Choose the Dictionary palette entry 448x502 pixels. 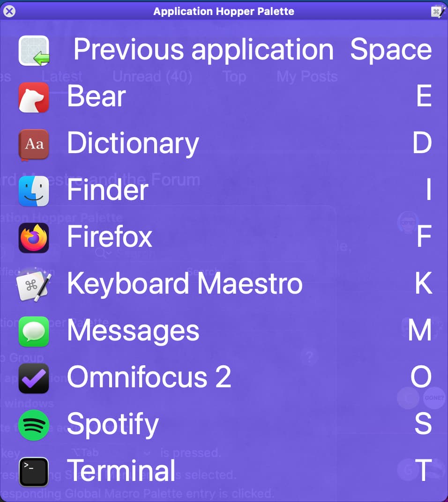133,143
